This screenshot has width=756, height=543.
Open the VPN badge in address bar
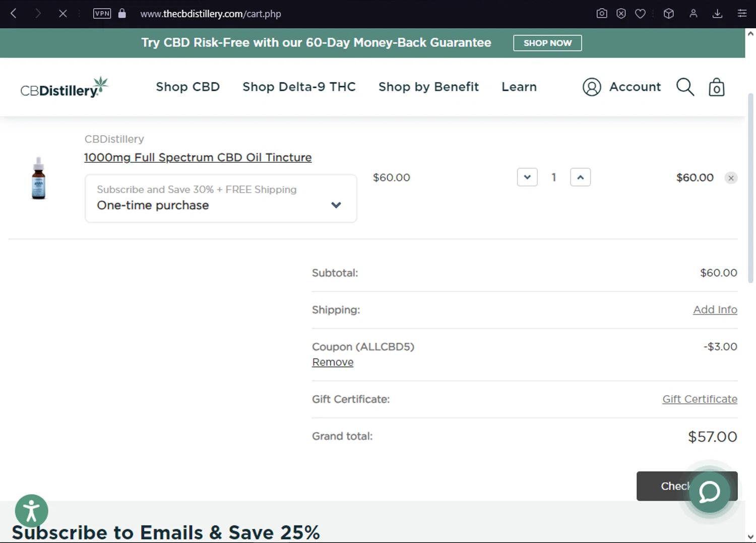tap(102, 14)
